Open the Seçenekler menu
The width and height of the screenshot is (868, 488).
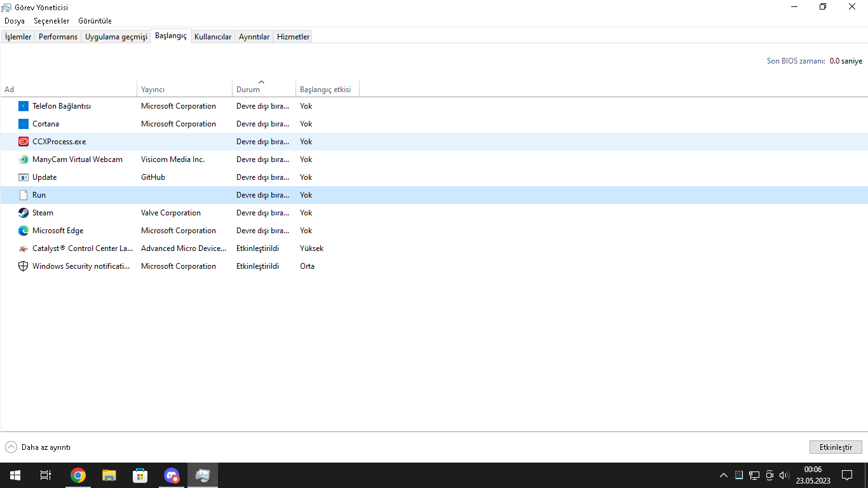(51, 21)
